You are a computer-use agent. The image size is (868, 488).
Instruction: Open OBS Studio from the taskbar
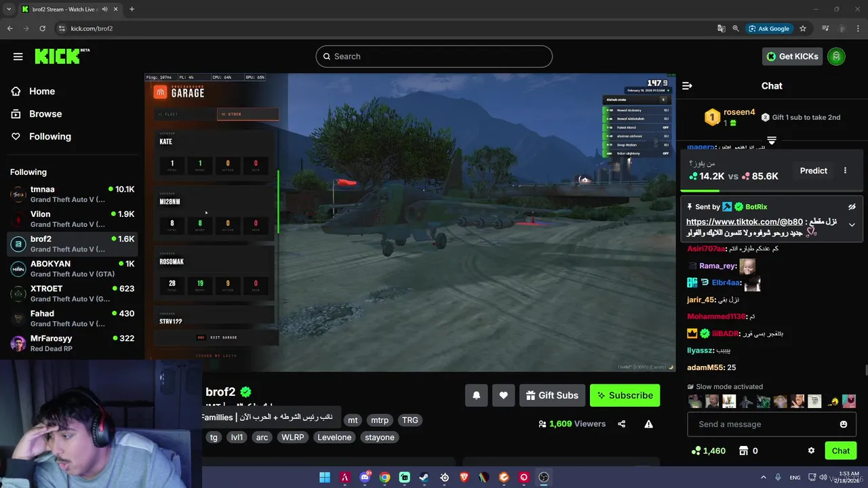coord(544,477)
